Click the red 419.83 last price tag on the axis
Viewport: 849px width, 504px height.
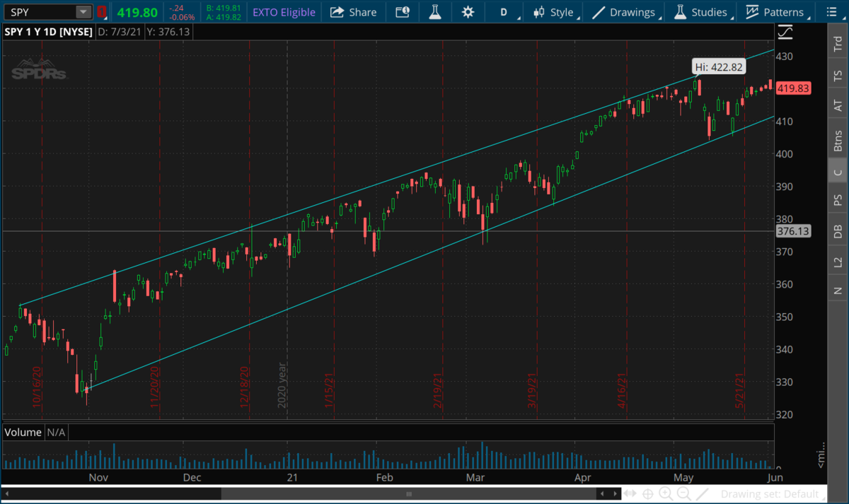coord(792,88)
